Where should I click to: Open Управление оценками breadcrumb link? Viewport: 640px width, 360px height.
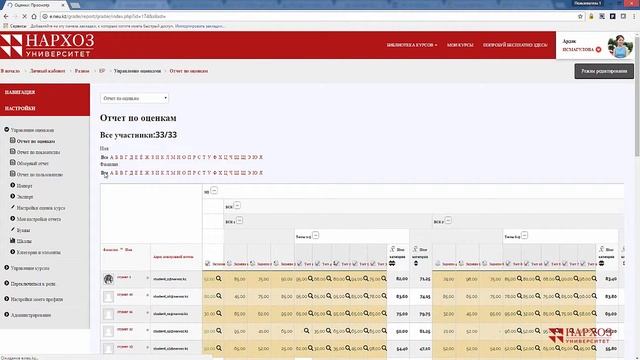click(137, 71)
